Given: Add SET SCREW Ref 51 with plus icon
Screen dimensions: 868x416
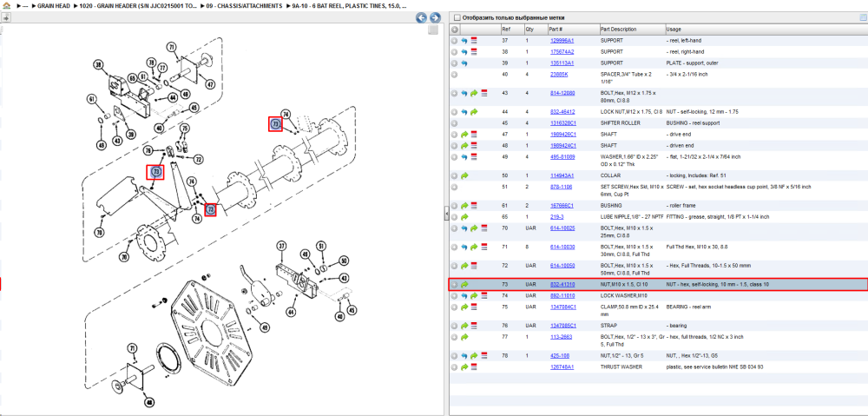Looking at the screenshot, I should [455, 187].
